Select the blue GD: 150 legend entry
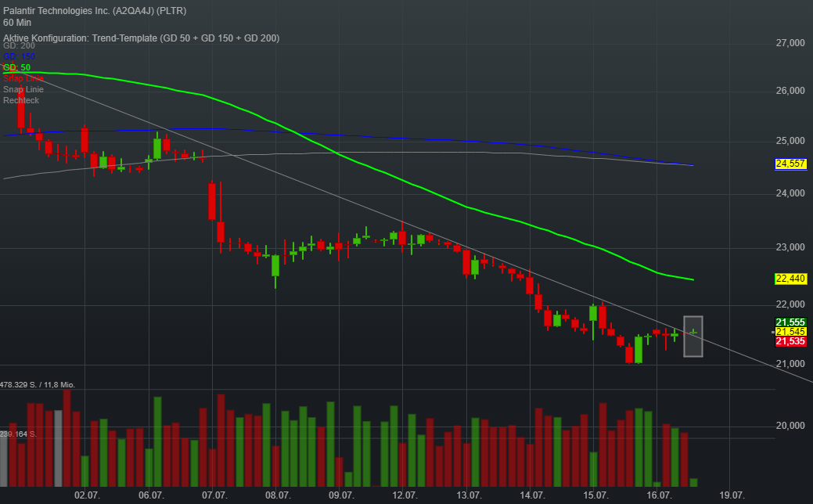This screenshot has width=813, height=504. tap(20, 56)
